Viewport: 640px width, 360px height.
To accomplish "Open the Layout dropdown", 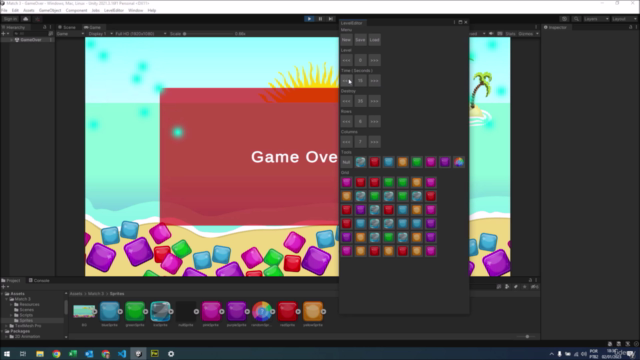I will pos(624,19).
